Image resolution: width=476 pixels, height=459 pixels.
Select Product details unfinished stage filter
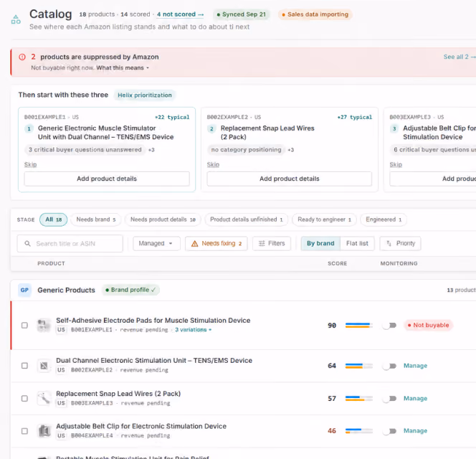(x=247, y=219)
